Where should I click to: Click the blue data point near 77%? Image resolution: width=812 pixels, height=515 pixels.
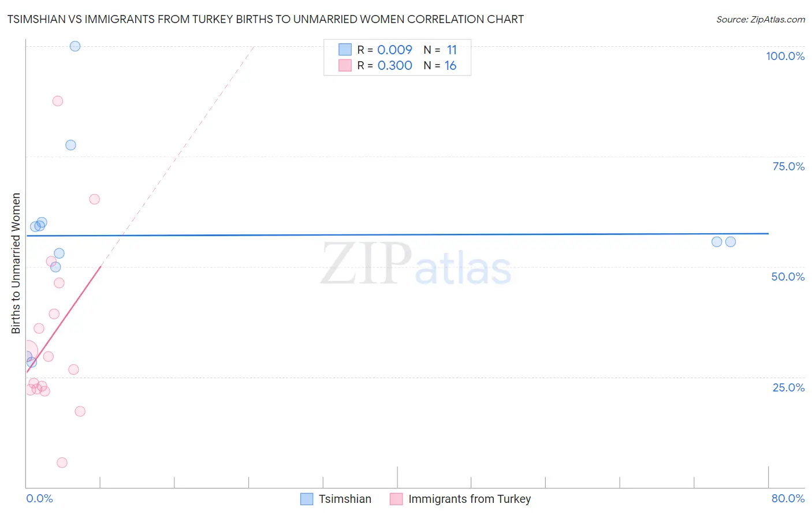[70, 145]
